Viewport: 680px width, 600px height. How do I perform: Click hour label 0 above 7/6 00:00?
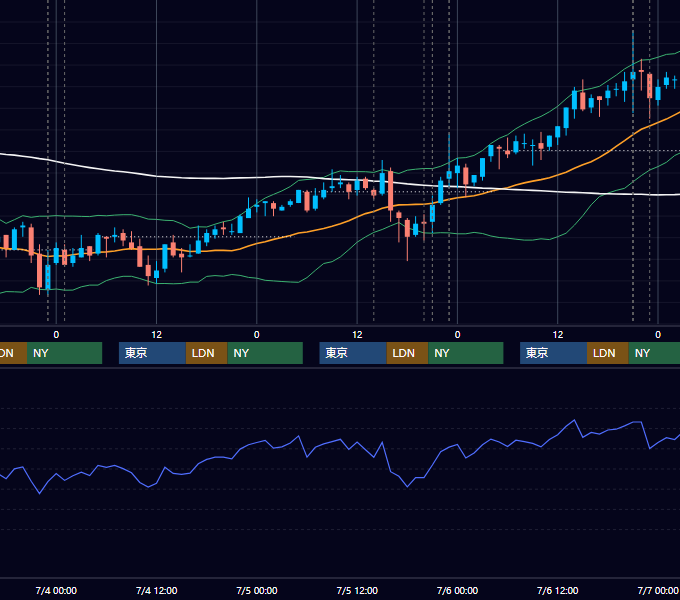(457, 335)
